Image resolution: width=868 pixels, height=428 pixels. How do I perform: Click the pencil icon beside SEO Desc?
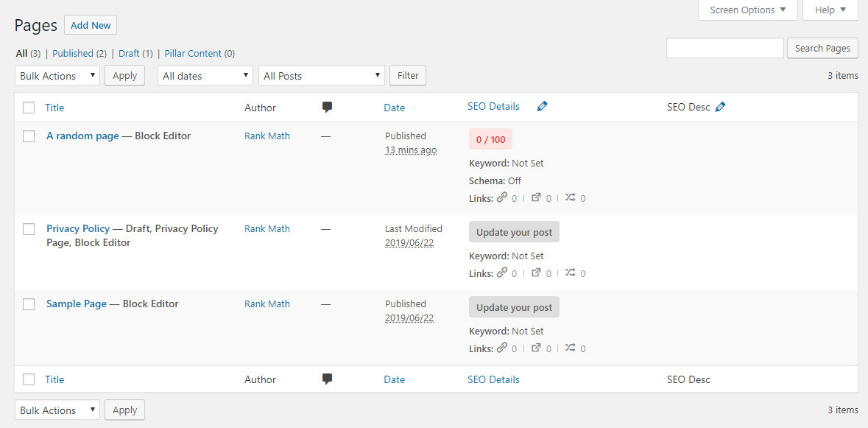pos(720,107)
